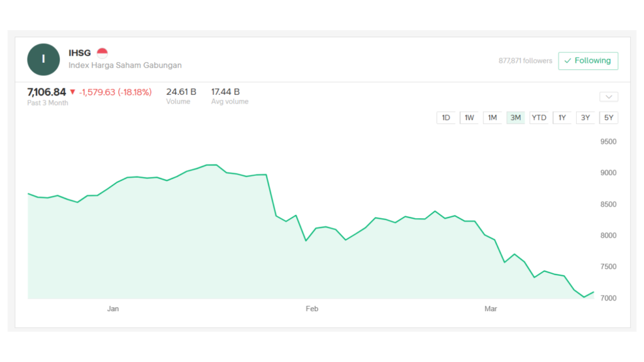Switch chart to 3Y range
The width and height of the screenshot is (644, 362).
click(586, 118)
